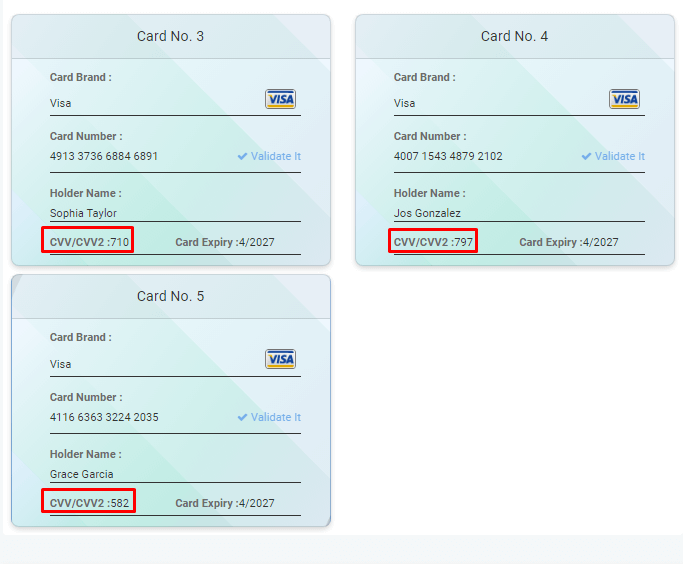Viewport: 683px width, 564px height.
Task: Click holder name Jos Gonzalez
Action: (427, 213)
